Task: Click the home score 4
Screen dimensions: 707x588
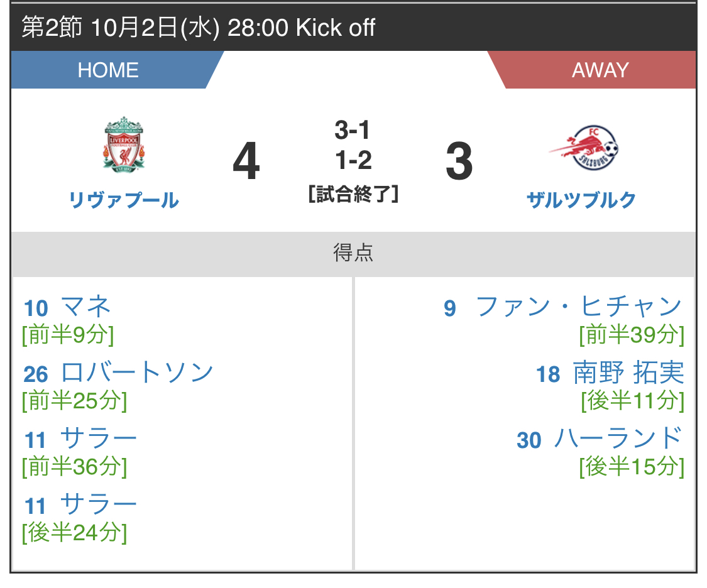Action: coord(246,161)
